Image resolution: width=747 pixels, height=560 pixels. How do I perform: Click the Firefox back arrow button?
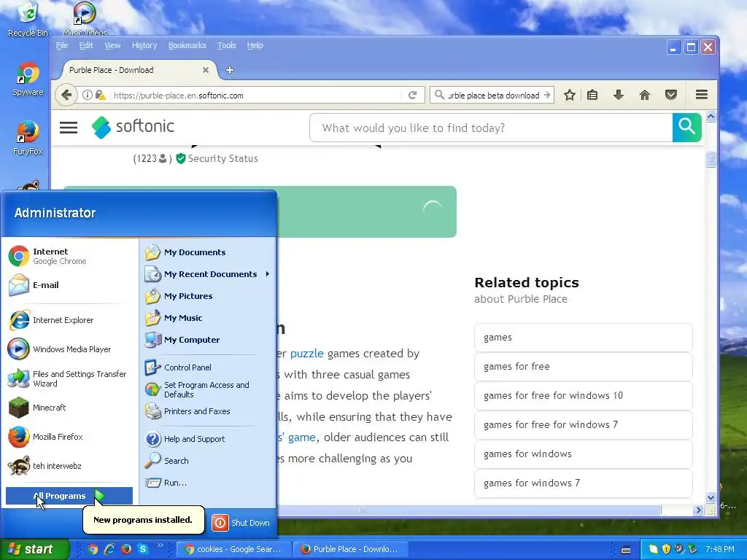click(66, 96)
